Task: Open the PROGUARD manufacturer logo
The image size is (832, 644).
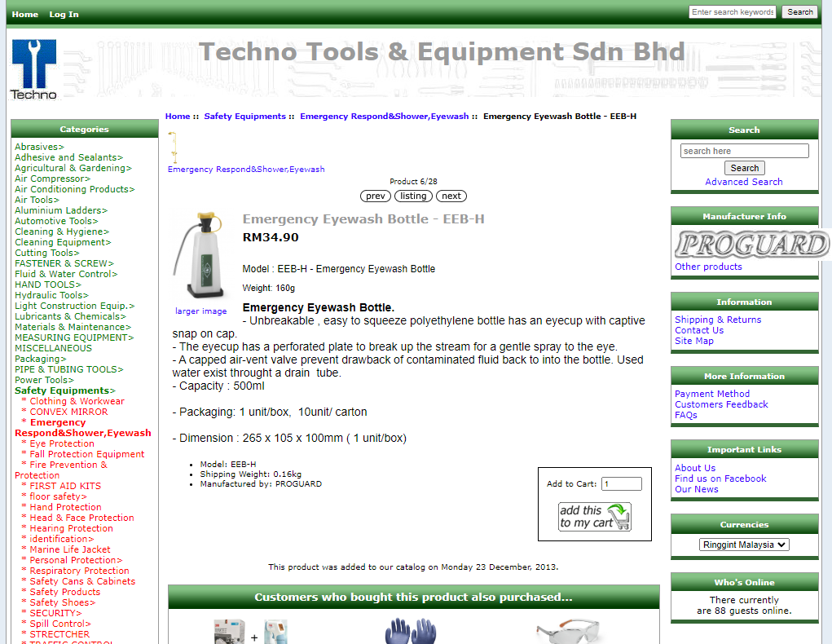Action: click(x=751, y=245)
